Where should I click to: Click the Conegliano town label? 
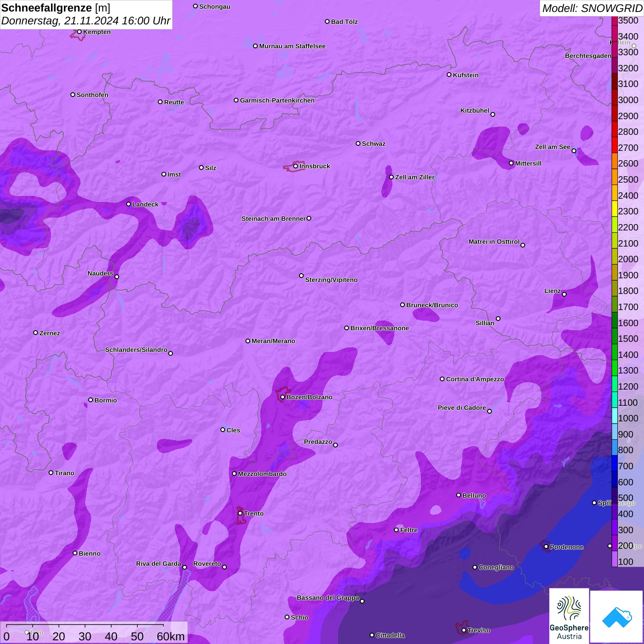(496, 567)
